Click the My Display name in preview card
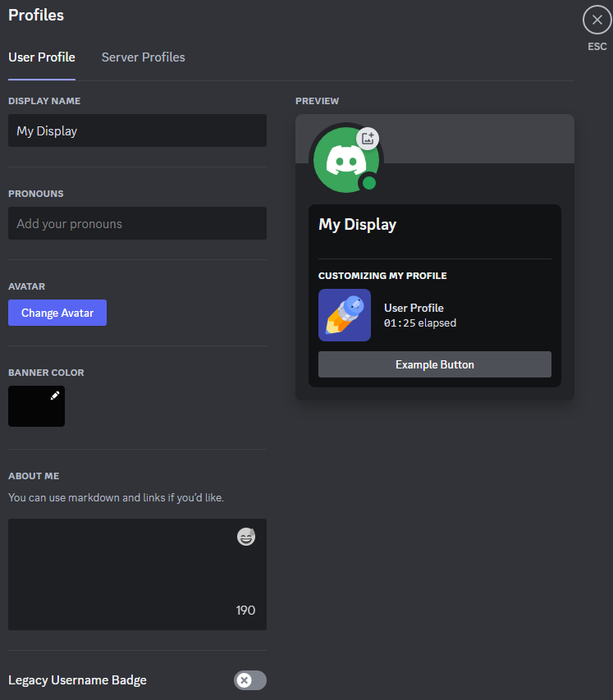613x700 pixels. 357,224
